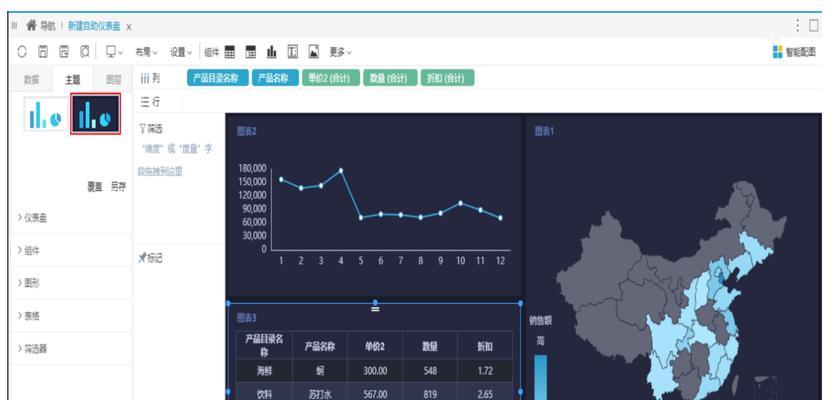Click the 折扣 (合计) measure pill
Image resolution: width=835 pixels, height=400 pixels.
pyautogui.click(x=447, y=78)
